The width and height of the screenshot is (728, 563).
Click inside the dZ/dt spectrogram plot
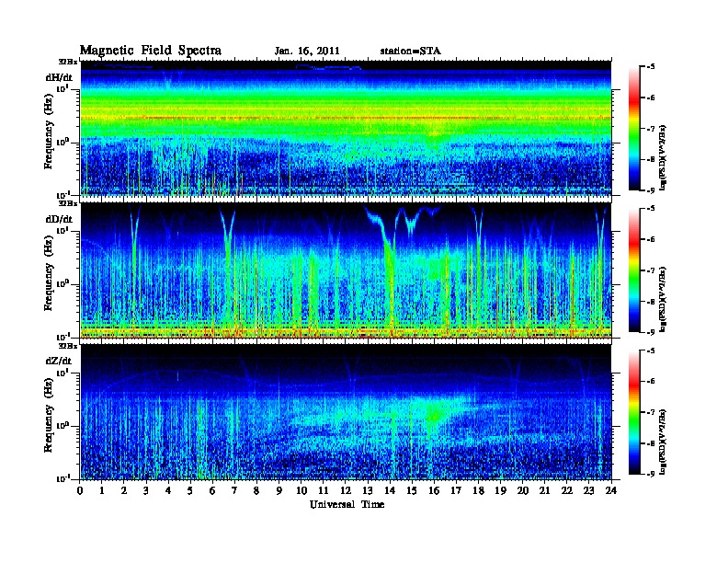(x=346, y=411)
